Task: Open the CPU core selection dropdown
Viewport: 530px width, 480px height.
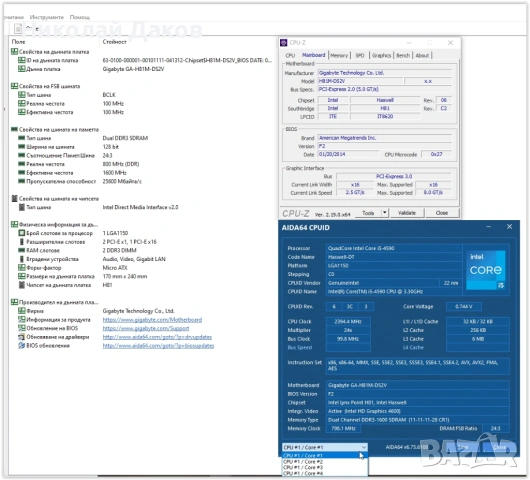Action: coord(325,447)
